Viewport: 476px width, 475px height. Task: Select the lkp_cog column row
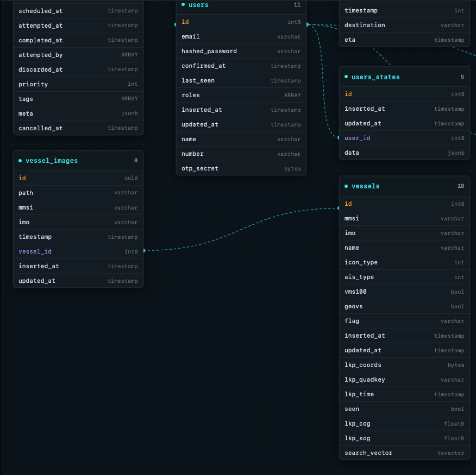404,424
